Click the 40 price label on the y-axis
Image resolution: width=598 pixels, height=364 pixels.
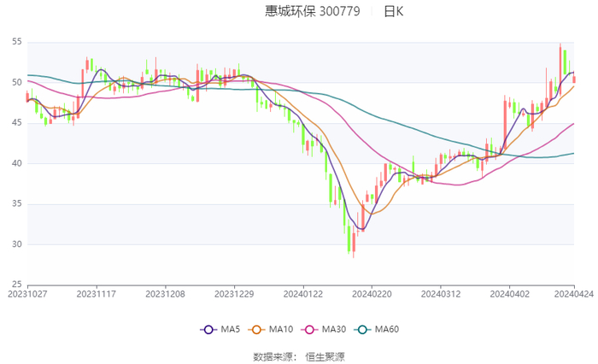point(16,163)
